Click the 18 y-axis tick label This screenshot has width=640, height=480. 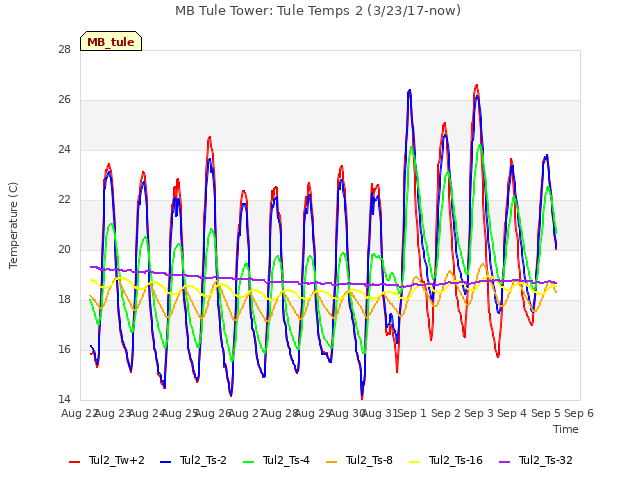(x=64, y=300)
